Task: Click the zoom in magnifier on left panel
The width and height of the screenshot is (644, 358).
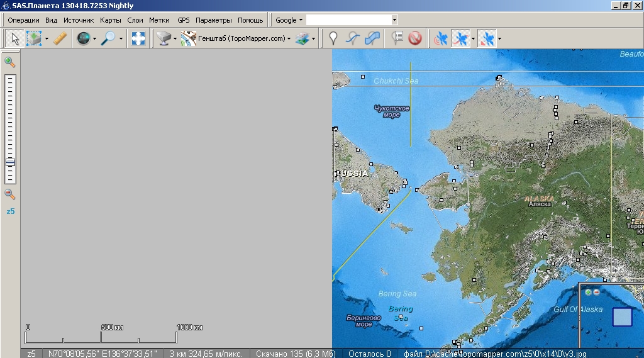Action: (x=9, y=62)
